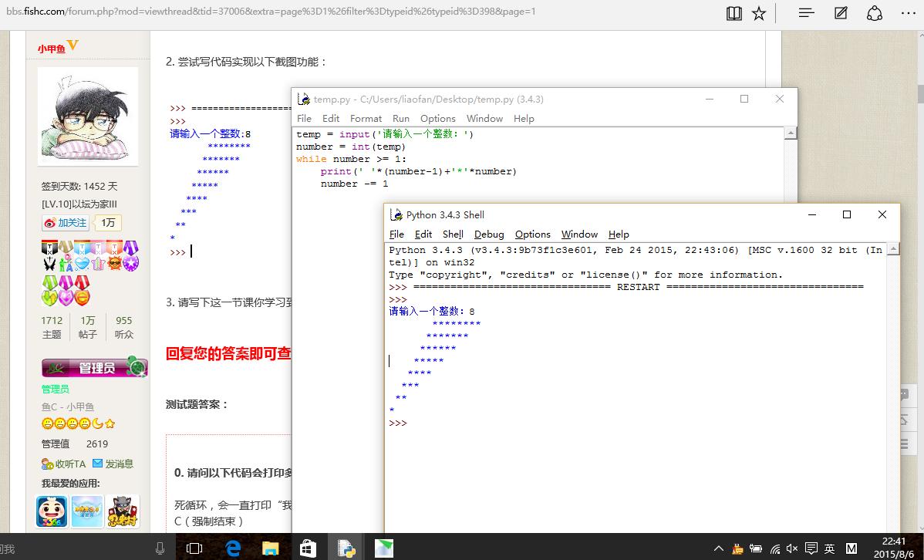This screenshot has height=560, width=924.
Task: Unmute the speaker in the system tray
Action: [x=791, y=548]
